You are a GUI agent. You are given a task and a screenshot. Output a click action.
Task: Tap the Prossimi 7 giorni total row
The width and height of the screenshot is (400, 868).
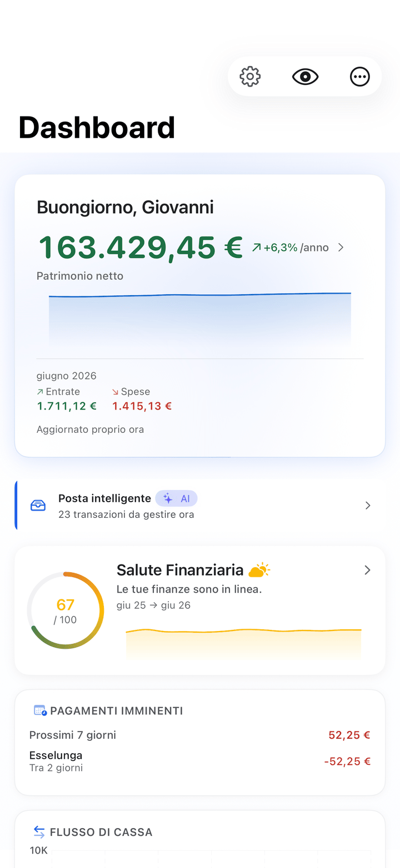200,735
